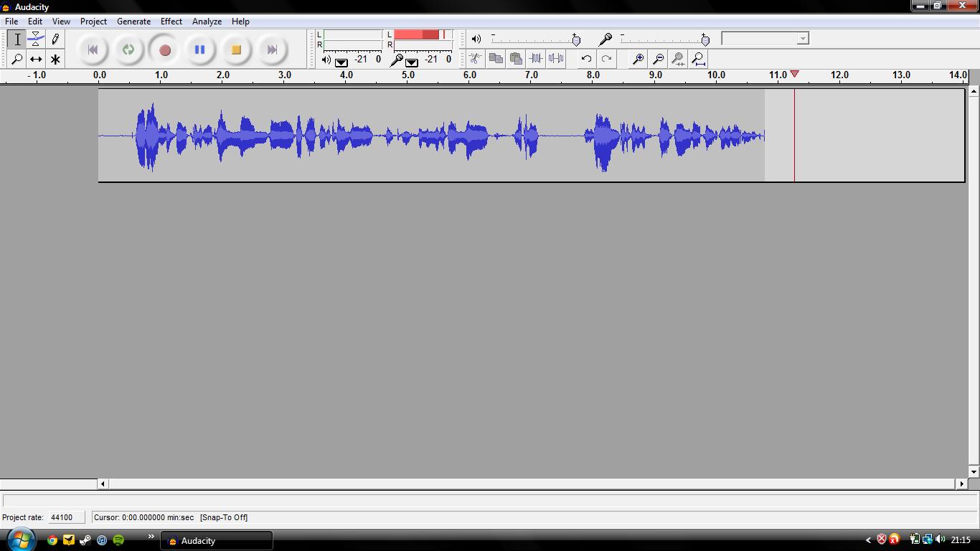Open the input meter dropdown arrow
This screenshot has width=980, height=551.
[x=411, y=62]
